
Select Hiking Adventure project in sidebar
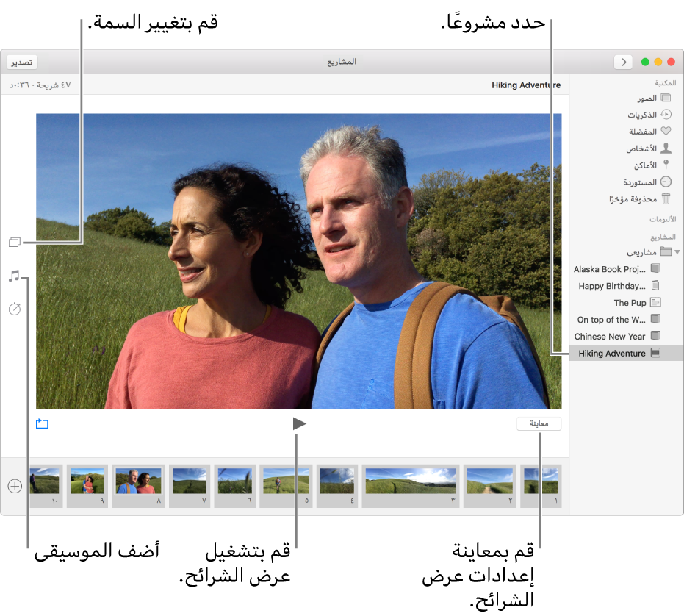point(627,353)
